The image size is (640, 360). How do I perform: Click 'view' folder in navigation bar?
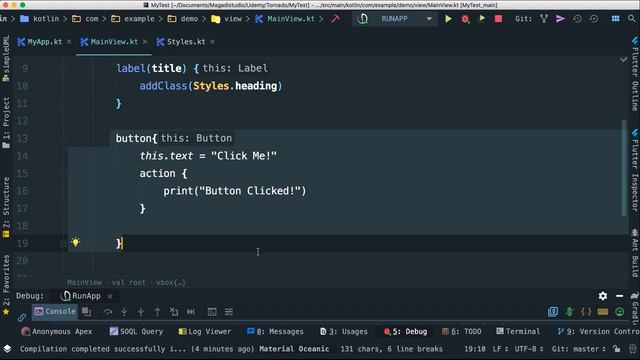pos(227,19)
